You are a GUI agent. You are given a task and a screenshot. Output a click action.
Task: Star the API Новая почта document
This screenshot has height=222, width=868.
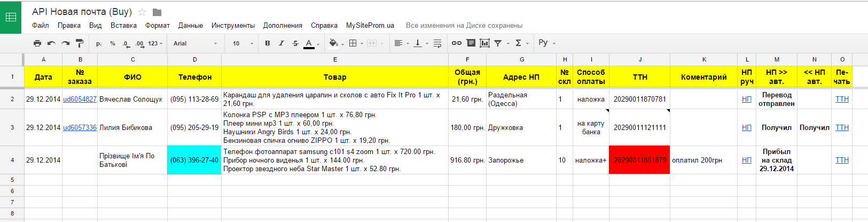pyautogui.click(x=142, y=12)
